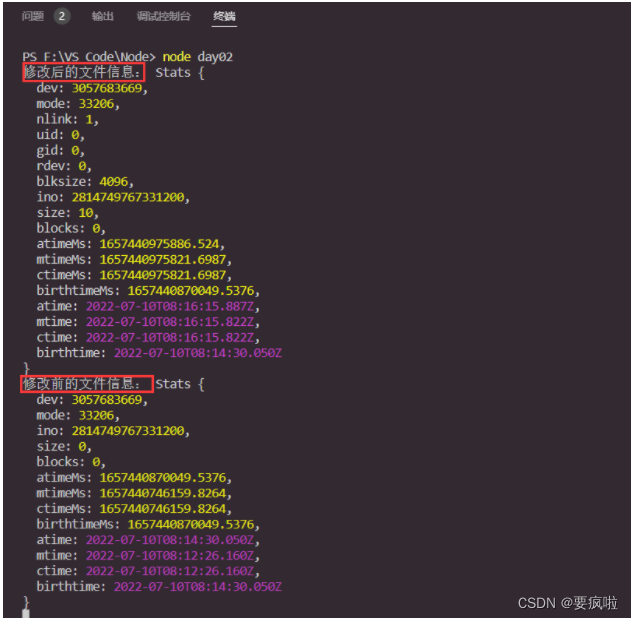This screenshot has height=620, width=634.
Task: Click the 'ctimeMs: 1657440975821.6987' line
Action: pyautogui.click(x=134, y=275)
